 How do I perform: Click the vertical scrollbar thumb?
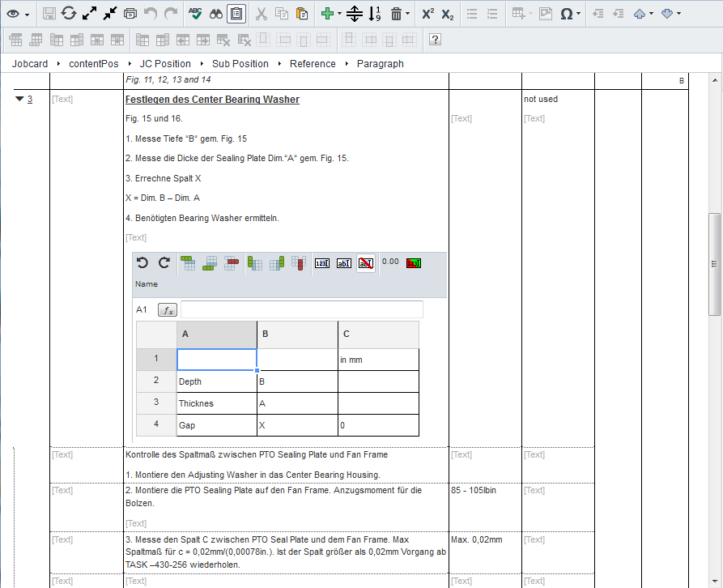(714, 264)
